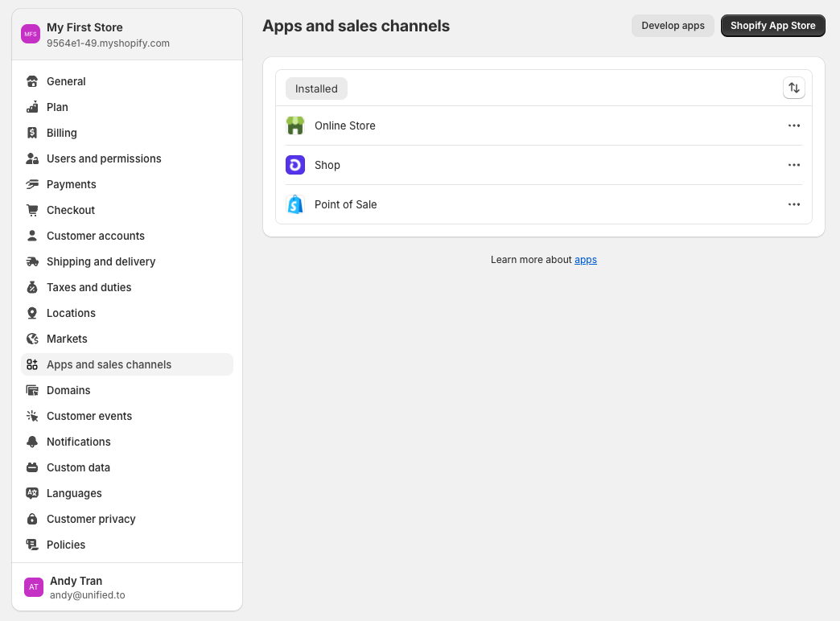840x621 pixels.
Task: Click the Policies scroll icon
Action: coord(32,545)
